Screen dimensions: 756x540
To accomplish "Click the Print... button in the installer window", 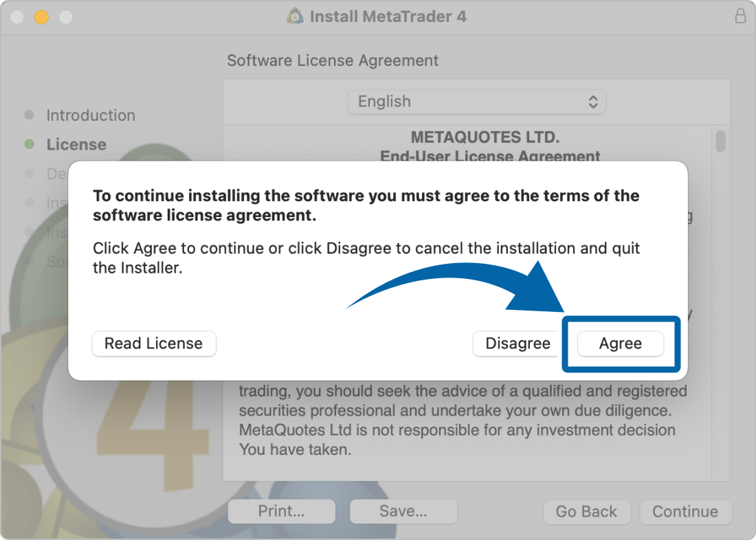I will [x=282, y=511].
